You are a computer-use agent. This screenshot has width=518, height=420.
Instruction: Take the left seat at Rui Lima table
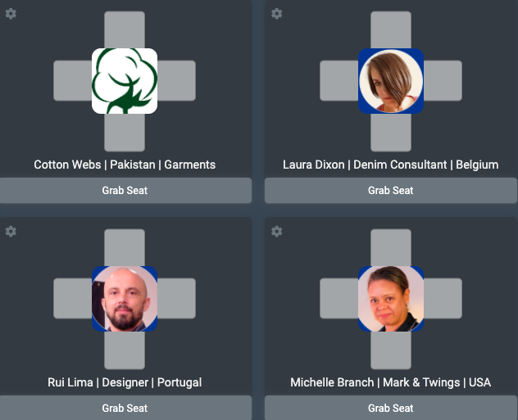[73, 298]
